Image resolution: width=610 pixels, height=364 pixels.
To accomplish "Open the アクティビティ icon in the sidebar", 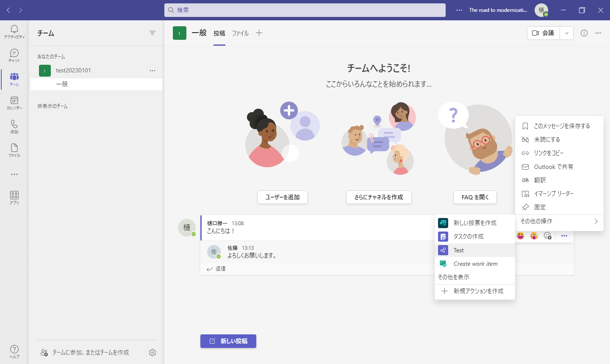I will 14,30.
